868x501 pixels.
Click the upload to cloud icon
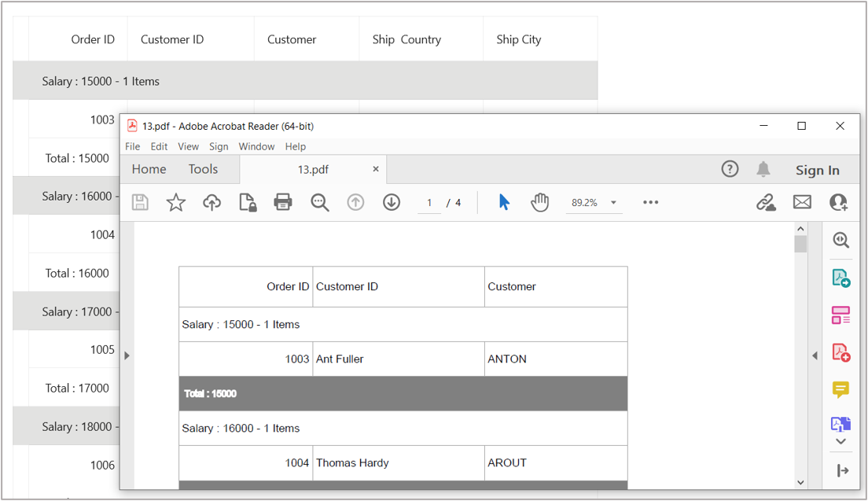[211, 202]
